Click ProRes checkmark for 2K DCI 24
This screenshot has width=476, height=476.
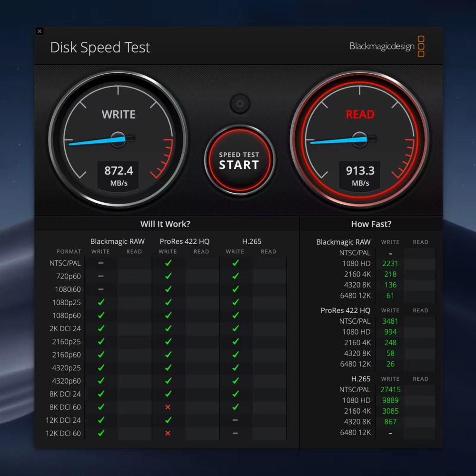coord(168,328)
